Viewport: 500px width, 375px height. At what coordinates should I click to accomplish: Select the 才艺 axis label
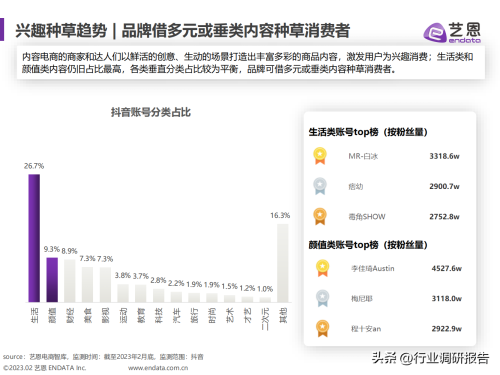coord(248,315)
